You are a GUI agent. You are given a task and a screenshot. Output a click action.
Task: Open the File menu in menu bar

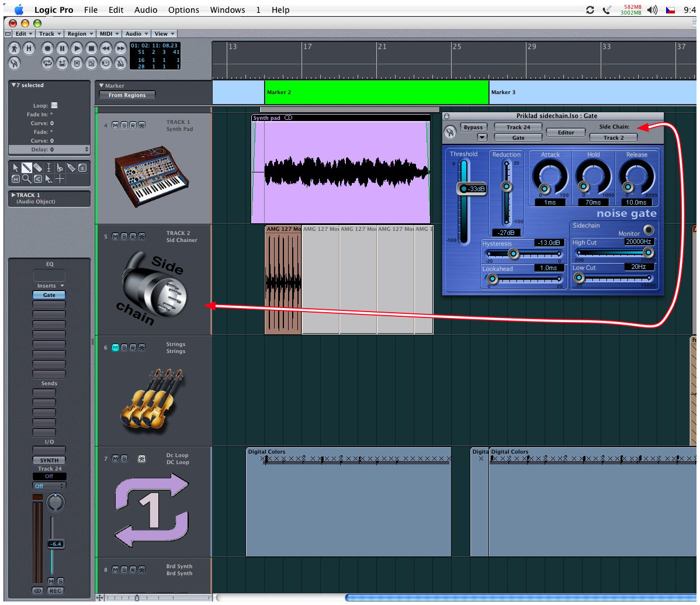[x=91, y=10]
